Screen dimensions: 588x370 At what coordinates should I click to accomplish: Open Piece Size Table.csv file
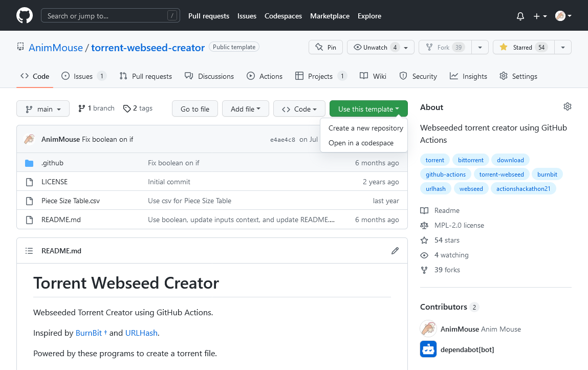pyautogui.click(x=71, y=201)
